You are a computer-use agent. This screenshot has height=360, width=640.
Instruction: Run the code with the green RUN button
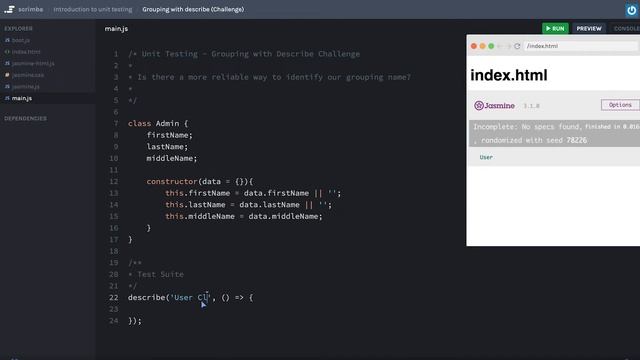coord(555,28)
